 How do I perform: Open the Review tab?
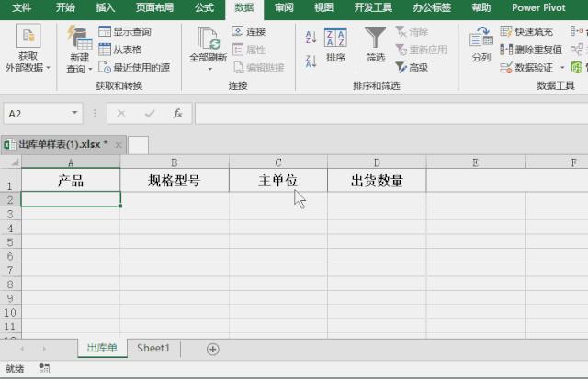(x=284, y=7)
